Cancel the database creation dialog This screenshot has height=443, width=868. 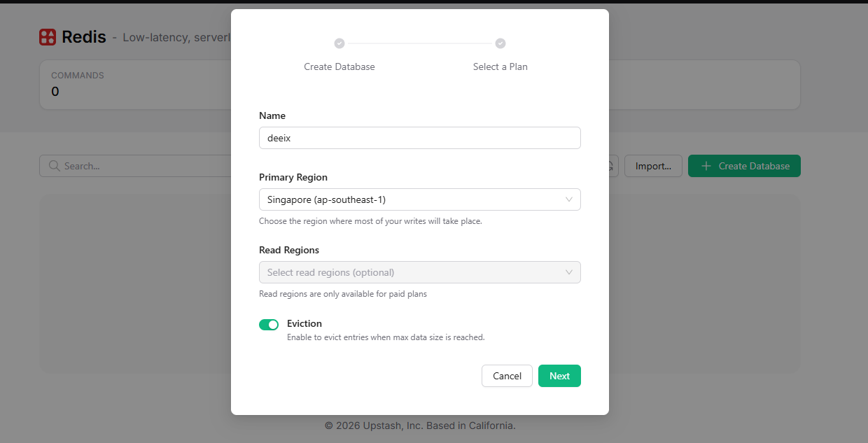point(507,376)
